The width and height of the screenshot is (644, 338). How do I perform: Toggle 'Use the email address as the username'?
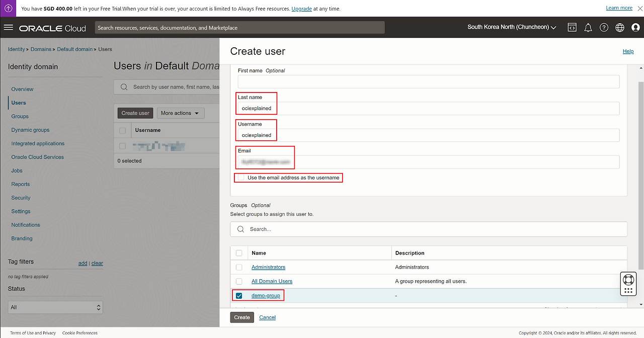coord(241,178)
